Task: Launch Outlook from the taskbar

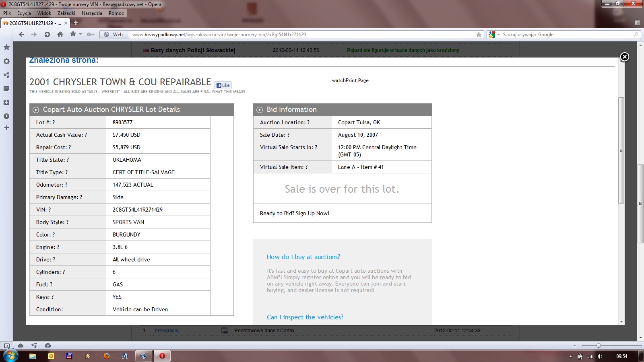Action: coord(51,356)
